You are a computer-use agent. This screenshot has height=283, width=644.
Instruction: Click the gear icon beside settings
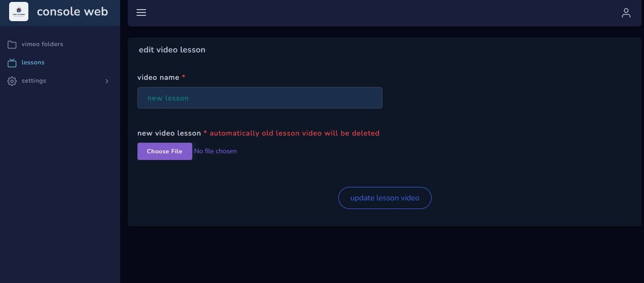12,81
